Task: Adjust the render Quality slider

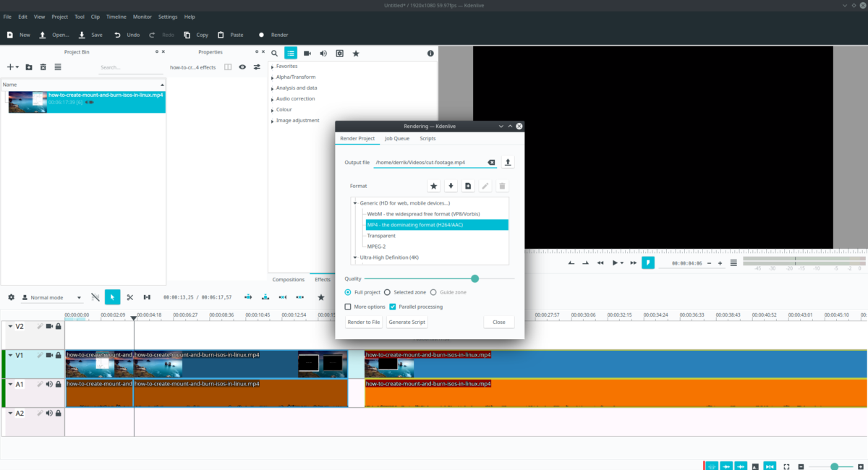Action: click(440, 278)
